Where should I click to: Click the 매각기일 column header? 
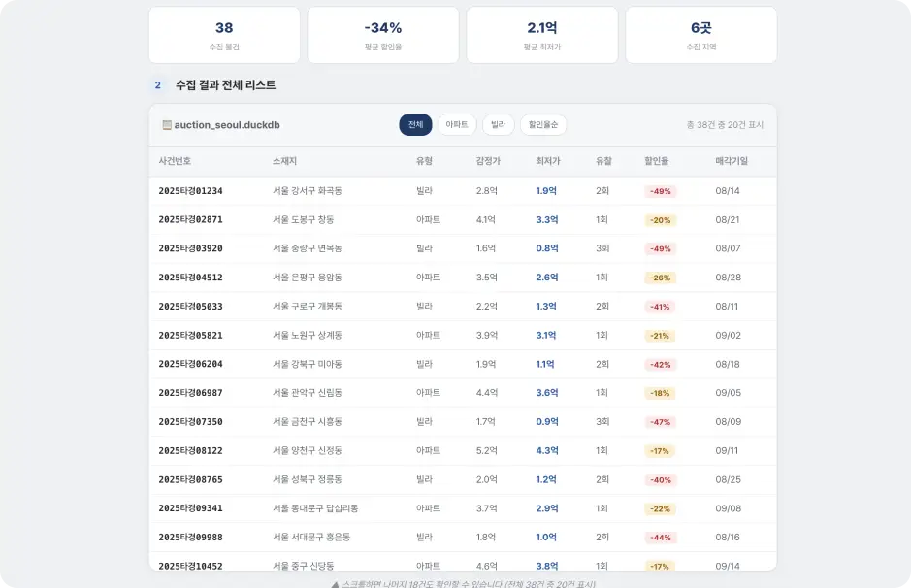coord(732,161)
